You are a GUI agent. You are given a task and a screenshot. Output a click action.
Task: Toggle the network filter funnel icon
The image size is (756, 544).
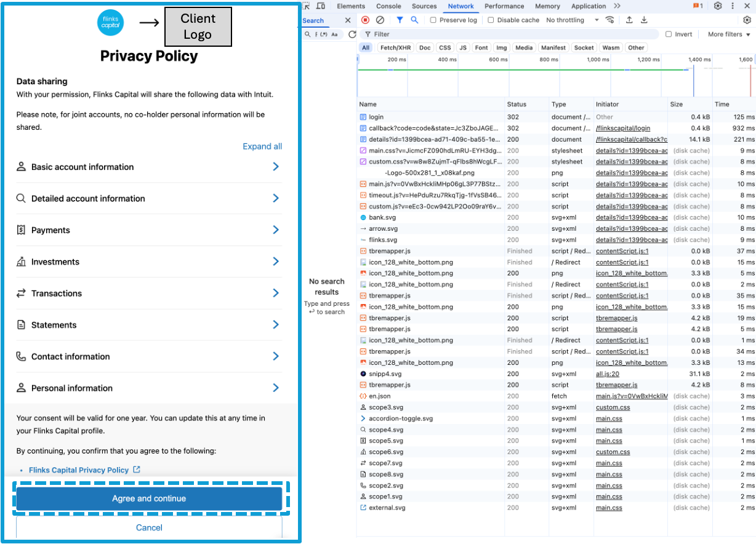point(400,20)
